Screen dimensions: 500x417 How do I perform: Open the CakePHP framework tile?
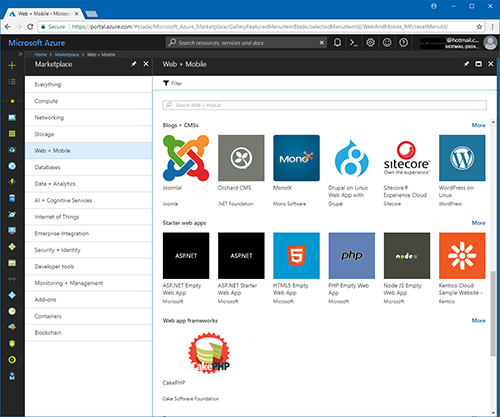(x=209, y=353)
